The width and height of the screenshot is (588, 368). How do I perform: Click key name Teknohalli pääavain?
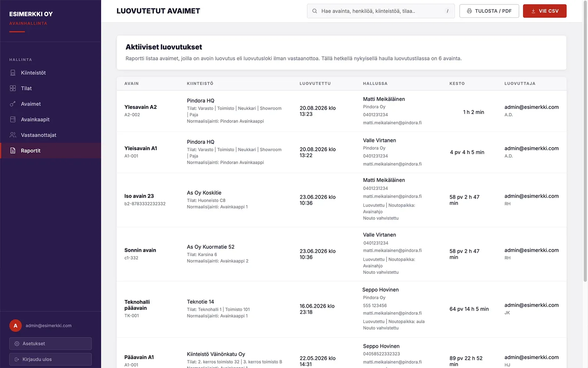tap(137, 305)
